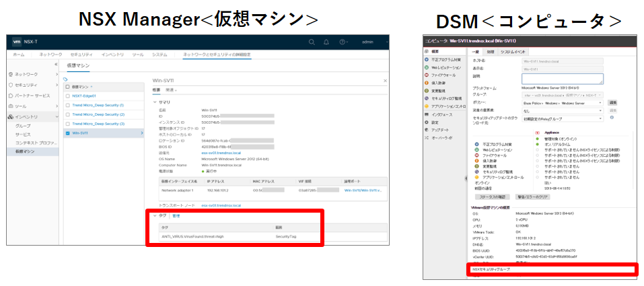Open the Relay group download source dropdown

click(563, 118)
